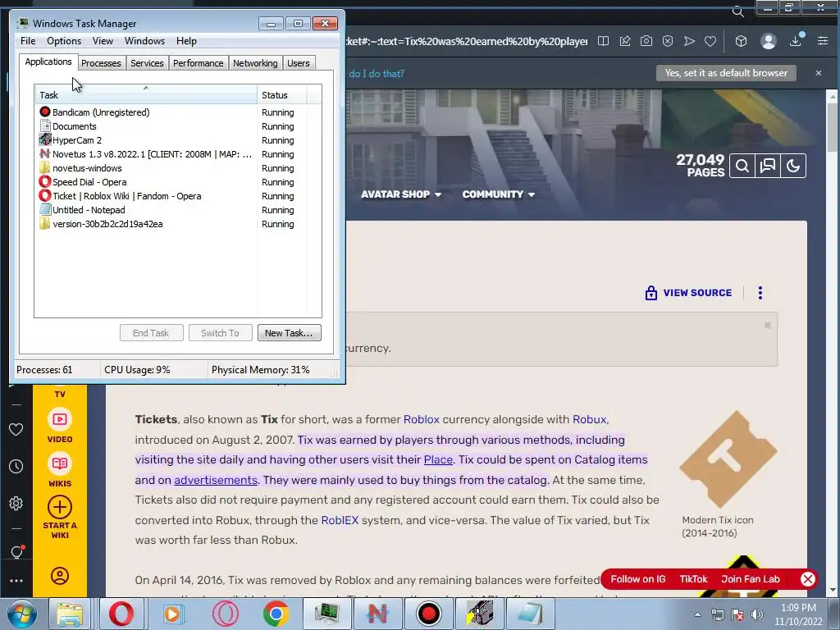The height and width of the screenshot is (630, 840).
Task: Open the View menu in Task Manager
Action: (103, 41)
